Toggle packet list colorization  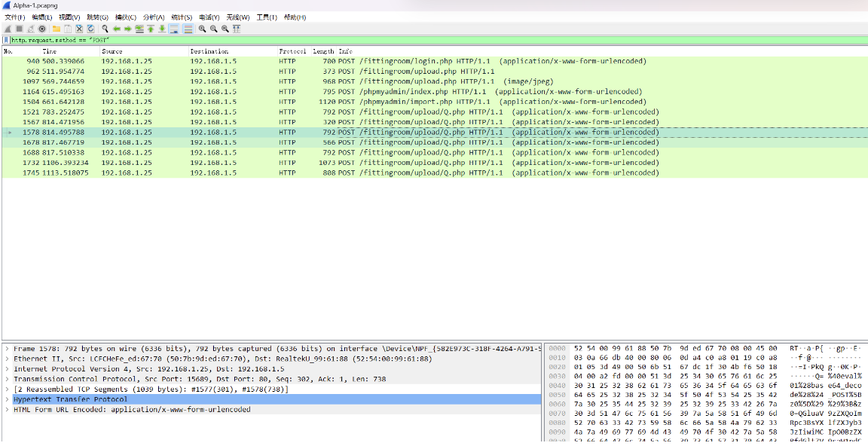point(188,29)
